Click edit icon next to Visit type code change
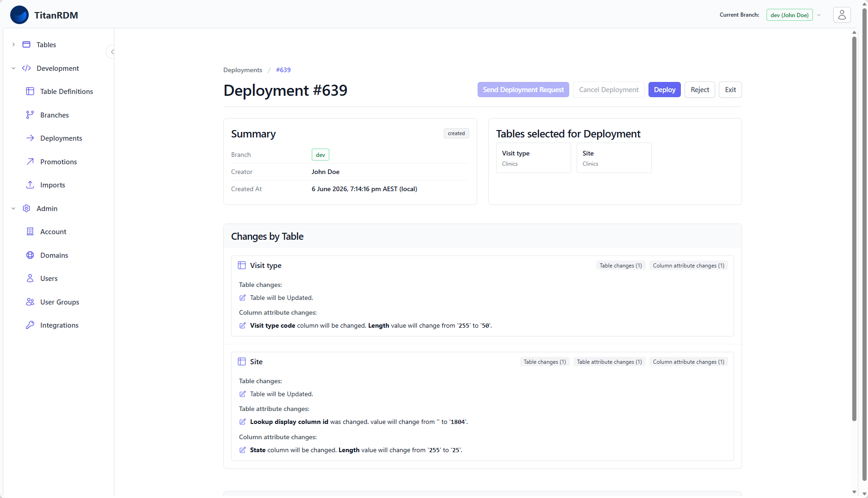 (243, 325)
